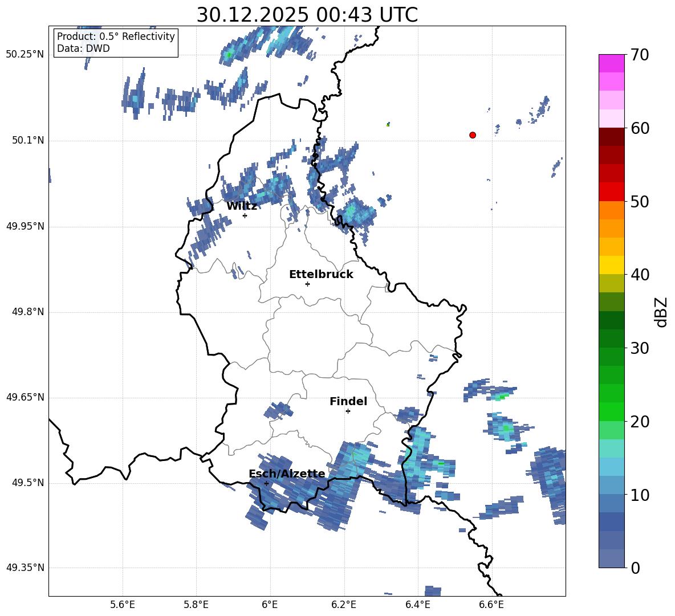Screen dimensions: 675x616
Task: Click the yellow 40 dBZ colorbar swatch
Action: pyautogui.click(x=611, y=265)
